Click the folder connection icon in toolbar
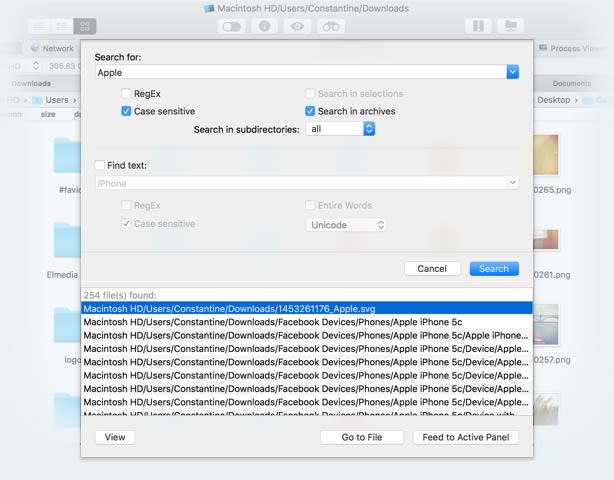 pos(511,26)
